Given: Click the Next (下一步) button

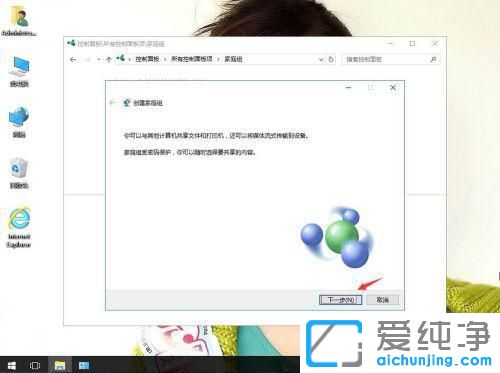Looking at the screenshot, I should tap(340, 300).
